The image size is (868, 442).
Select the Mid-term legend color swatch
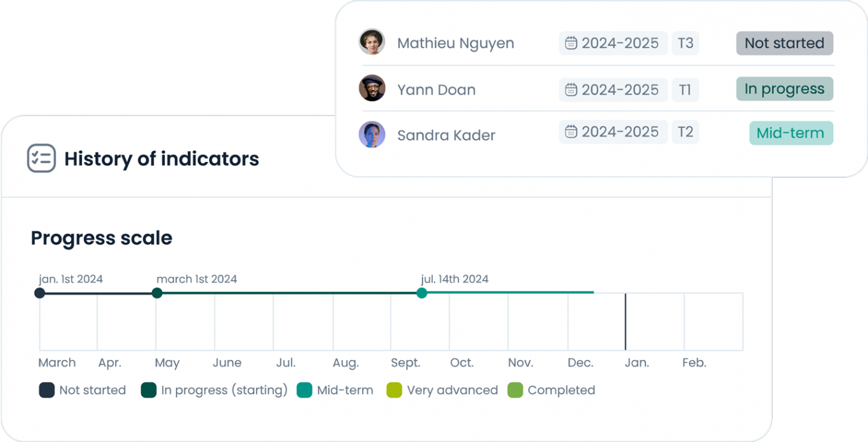pyautogui.click(x=306, y=390)
